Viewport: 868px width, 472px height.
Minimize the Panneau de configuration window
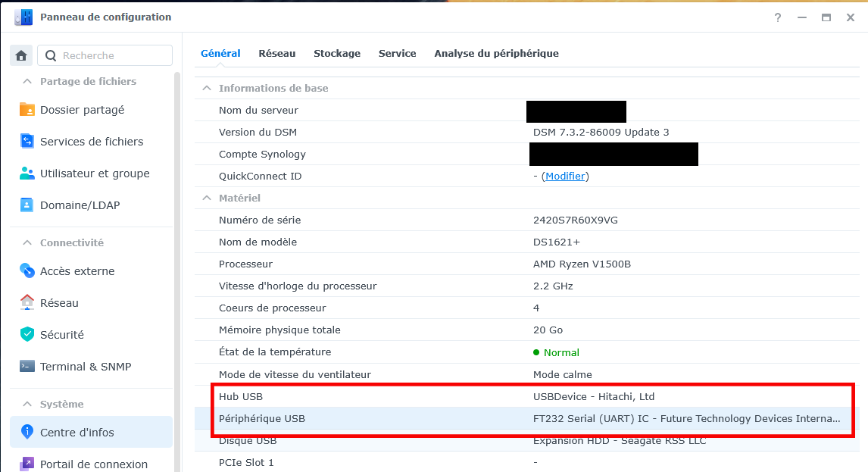pos(801,17)
